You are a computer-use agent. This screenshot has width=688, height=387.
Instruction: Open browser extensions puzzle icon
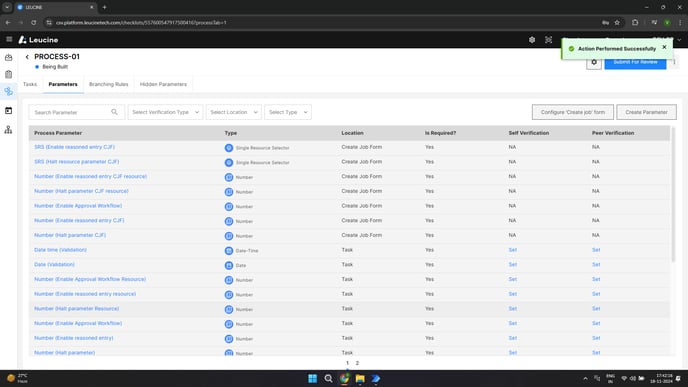(x=635, y=22)
